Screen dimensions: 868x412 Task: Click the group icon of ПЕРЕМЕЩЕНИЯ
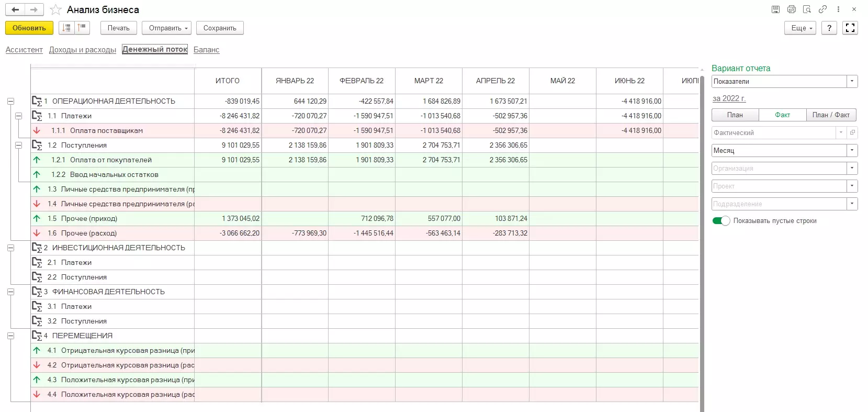coord(37,336)
